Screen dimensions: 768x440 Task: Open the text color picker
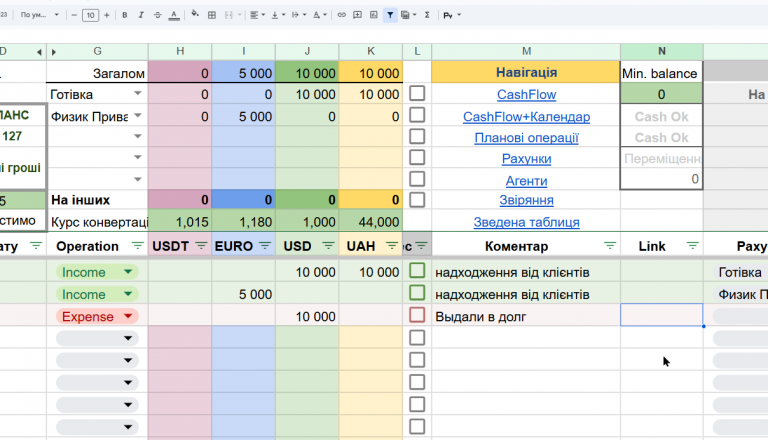[x=174, y=15]
